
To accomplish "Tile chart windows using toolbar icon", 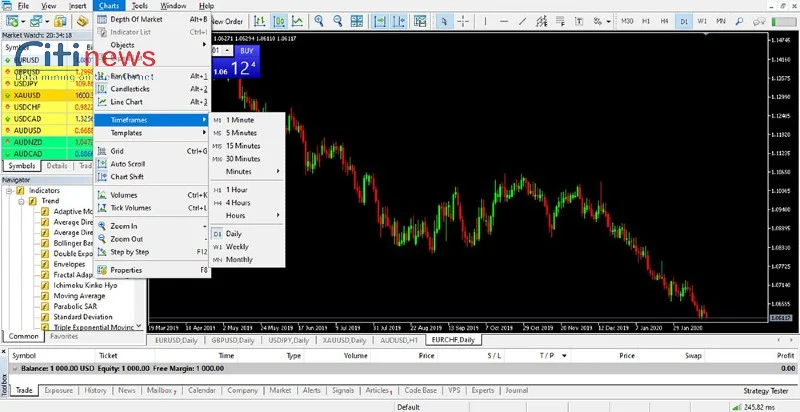I will click(357, 21).
